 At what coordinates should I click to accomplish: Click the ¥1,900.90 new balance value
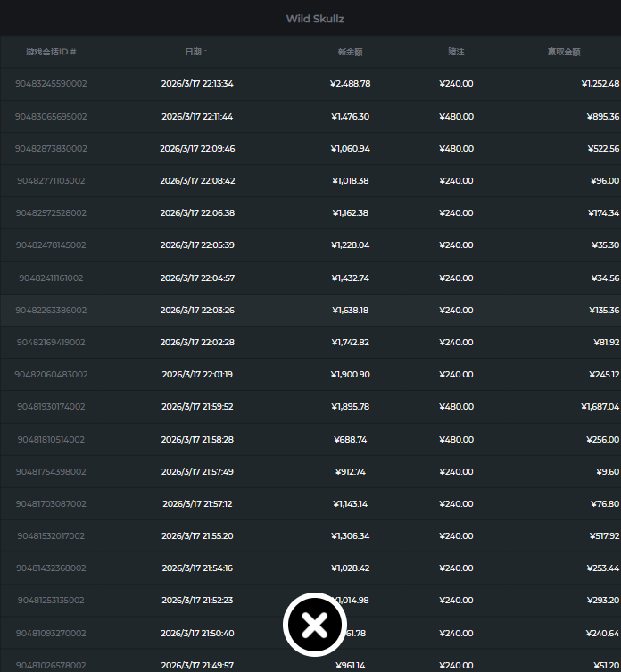pos(350,375)
